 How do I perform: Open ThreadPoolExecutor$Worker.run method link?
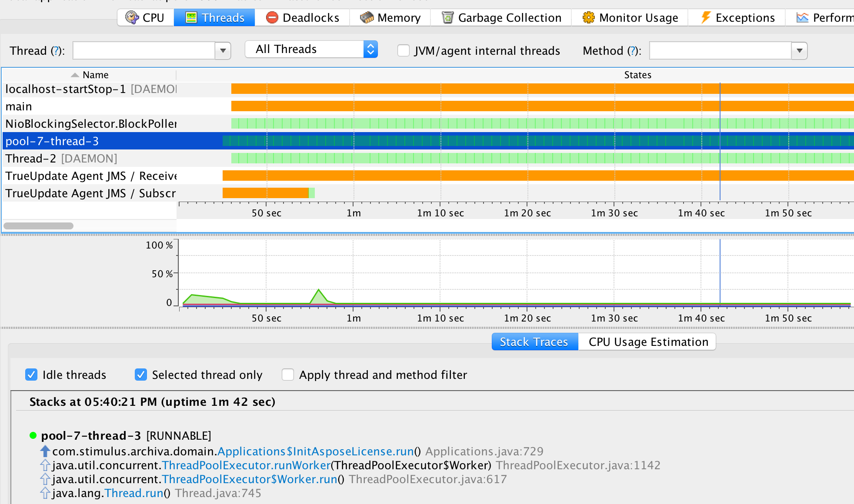pyautogui.click(x=250, y=479)
